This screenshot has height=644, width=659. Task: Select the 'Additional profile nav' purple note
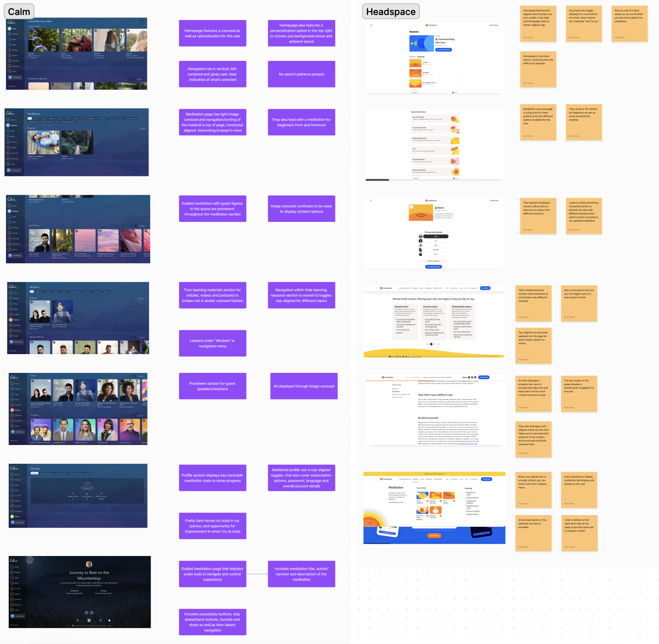pos(302,478)
